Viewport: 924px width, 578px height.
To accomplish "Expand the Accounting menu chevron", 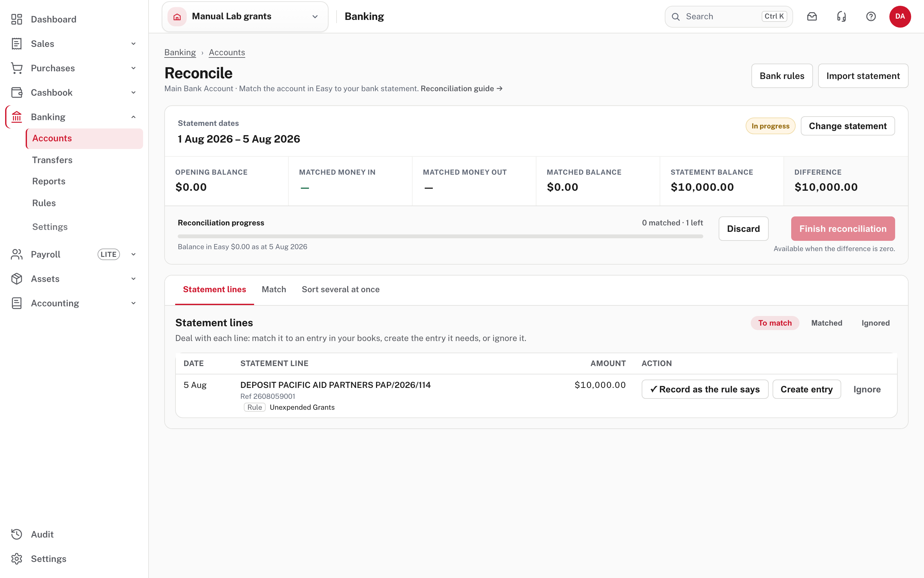I will [x=134, y=303].
